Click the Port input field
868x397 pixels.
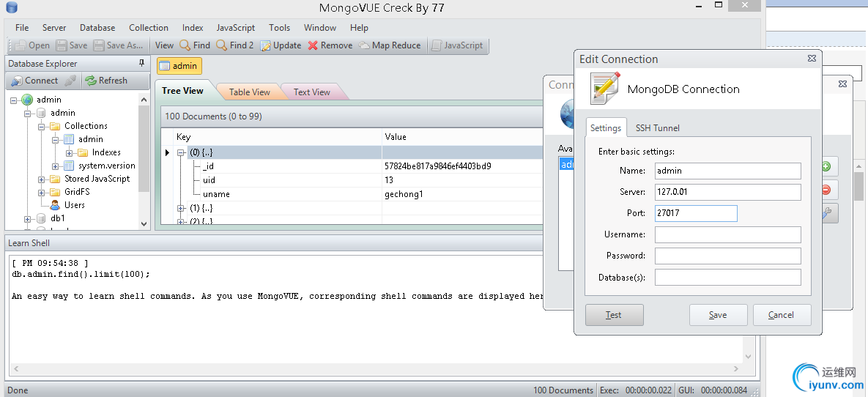pos(696,213)
